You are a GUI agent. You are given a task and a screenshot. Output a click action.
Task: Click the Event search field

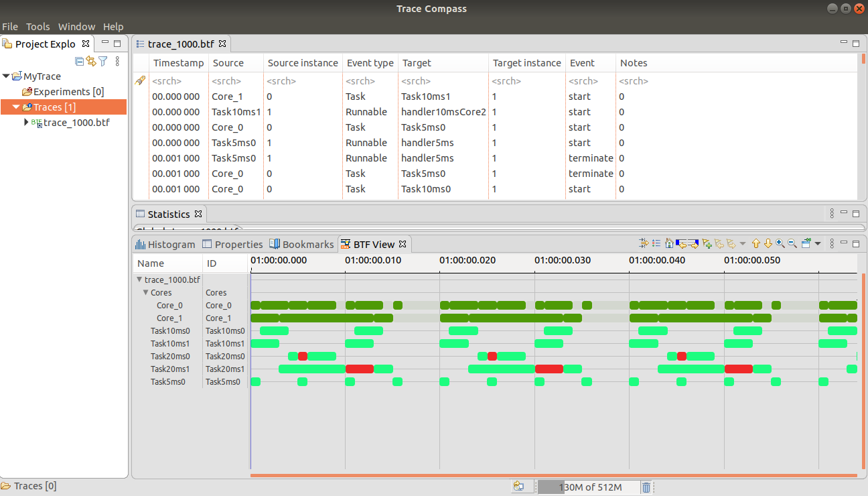click(x=591, y=81)
